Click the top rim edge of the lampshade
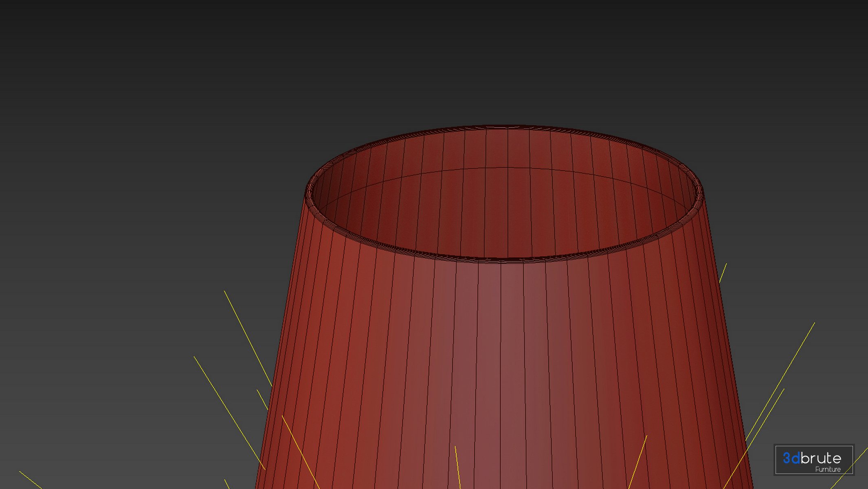 (505, 127)
